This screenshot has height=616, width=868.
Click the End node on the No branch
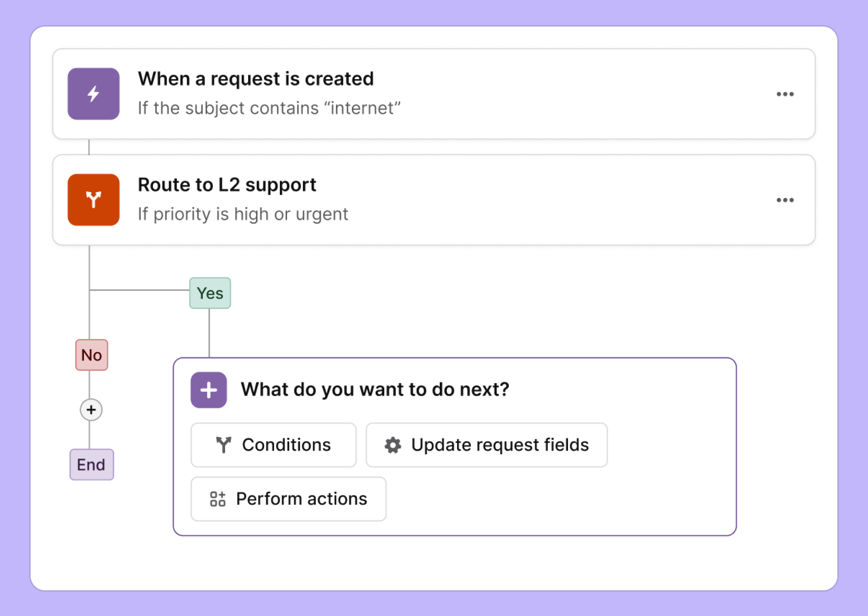(91, 465)
